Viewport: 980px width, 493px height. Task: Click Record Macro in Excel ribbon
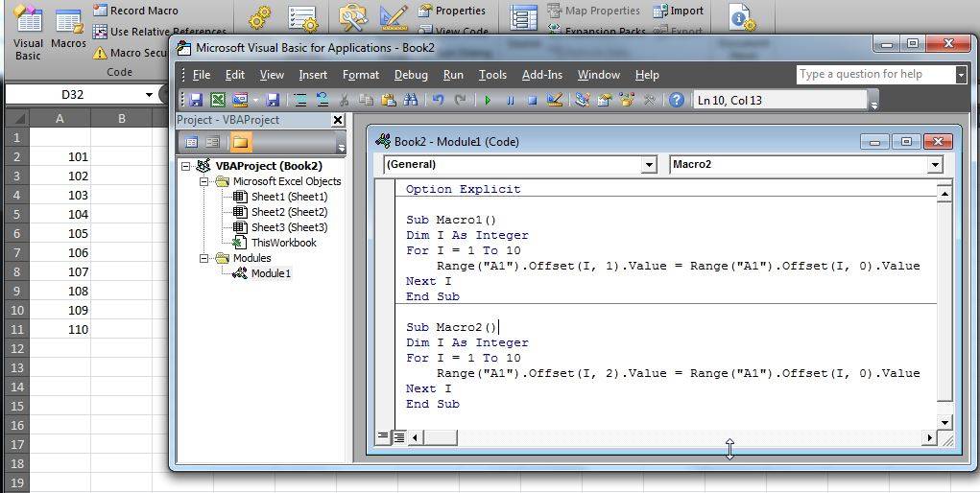[x=135, y=11]
